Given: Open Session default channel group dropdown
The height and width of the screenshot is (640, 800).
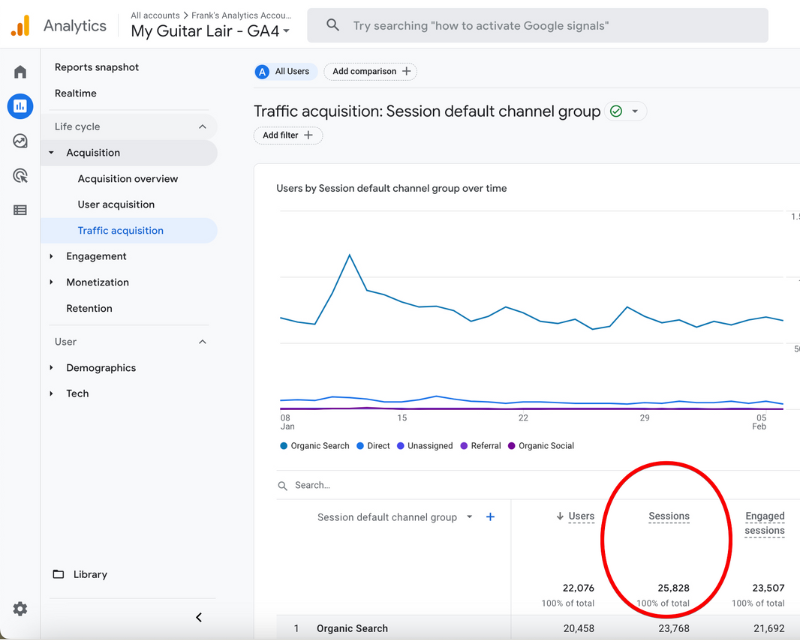Looking at the screenshot, I should 470,517.
